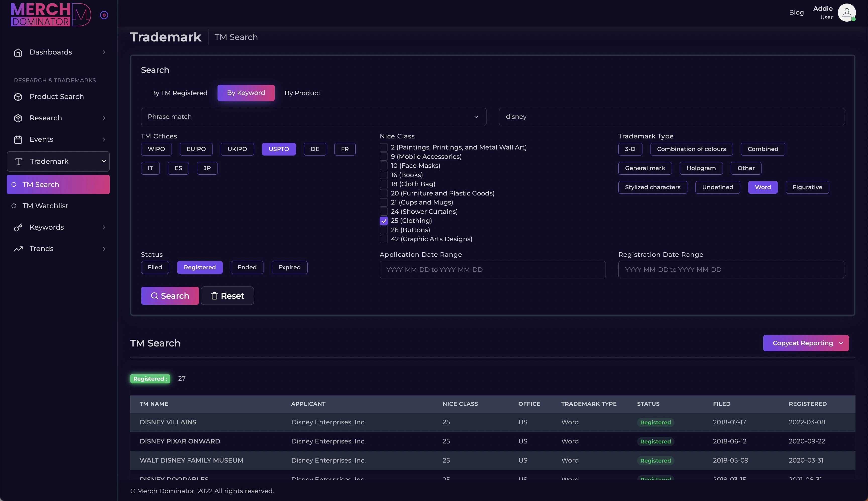Uncheck Nice Class 25 Clothing
868x501 pixels.
pyautogui.click(x=384, y=221)
